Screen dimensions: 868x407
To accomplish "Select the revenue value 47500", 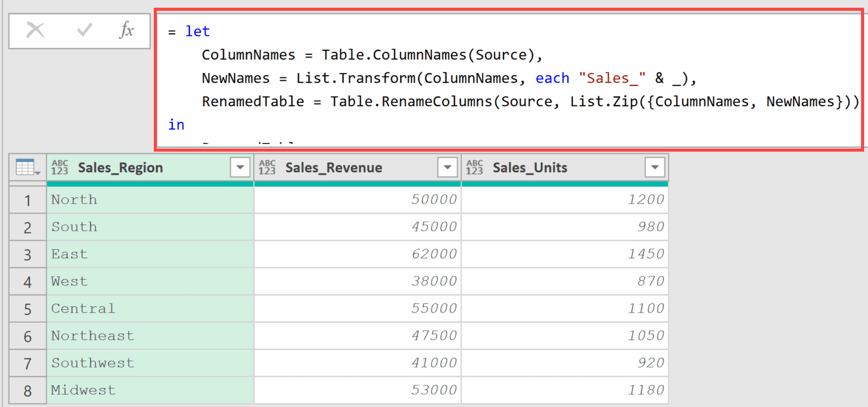I will pyautogui.click(x=358, y=336).
